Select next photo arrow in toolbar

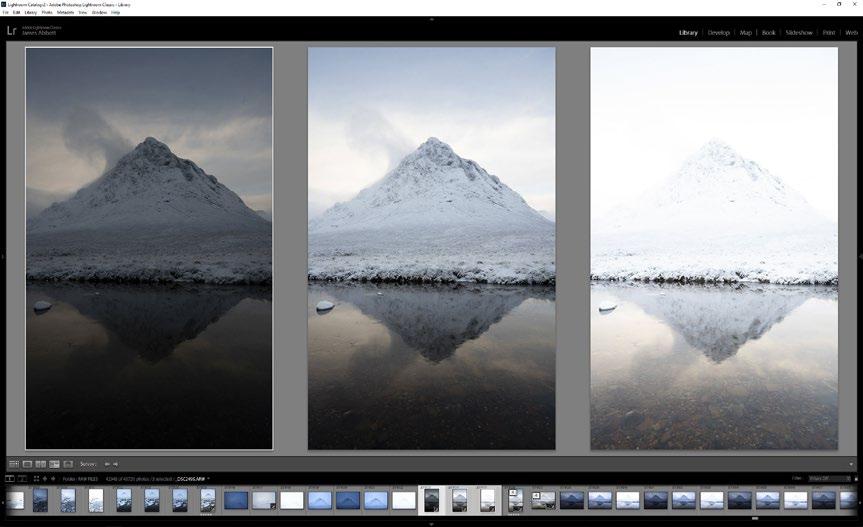pyautogui.click(x=115, y=464)
